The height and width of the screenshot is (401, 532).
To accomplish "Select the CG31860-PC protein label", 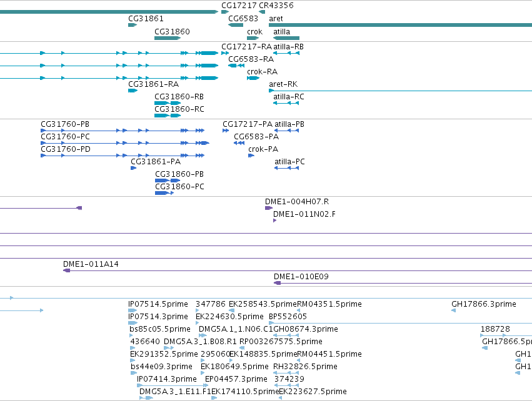I will tap(180, 187).
